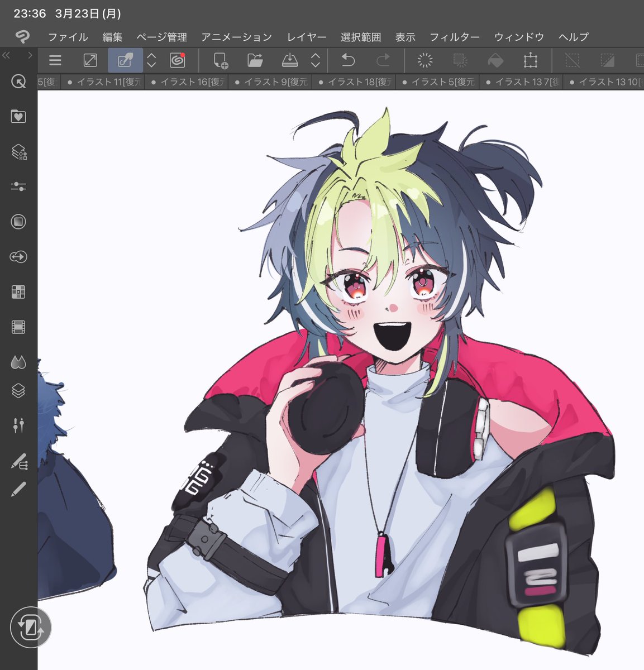This screenshot has height=670, width=644.
Task: Collapse the left palette dock double chevron
Action: [7, 55]
